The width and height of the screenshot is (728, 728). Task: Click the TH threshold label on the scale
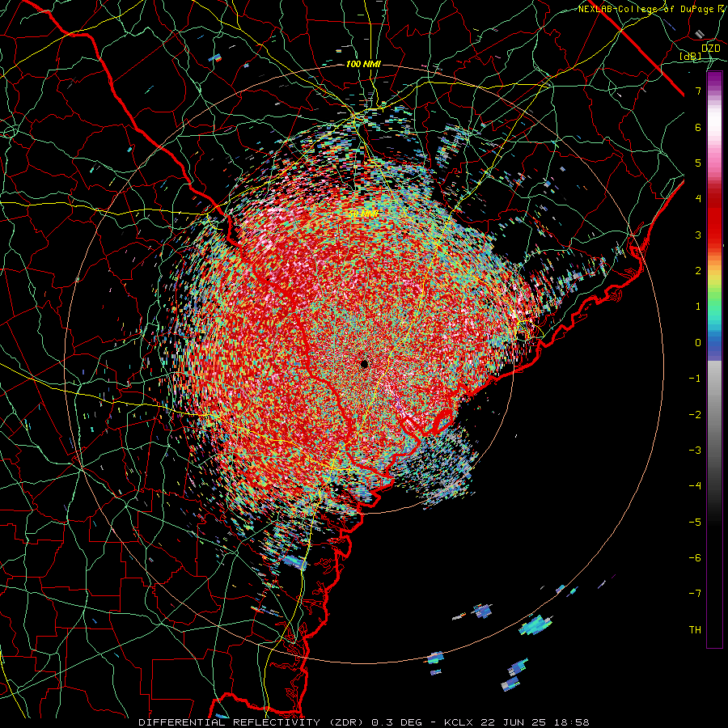pyautogui.click(x=695, y=630)
